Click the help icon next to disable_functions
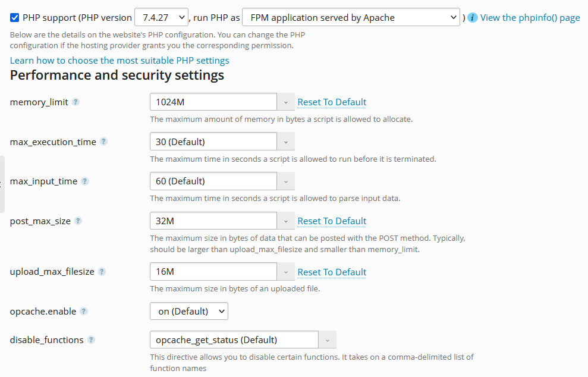Image resolution: width=588 pixels, height=377 pixels. click(x=91, y=340)
